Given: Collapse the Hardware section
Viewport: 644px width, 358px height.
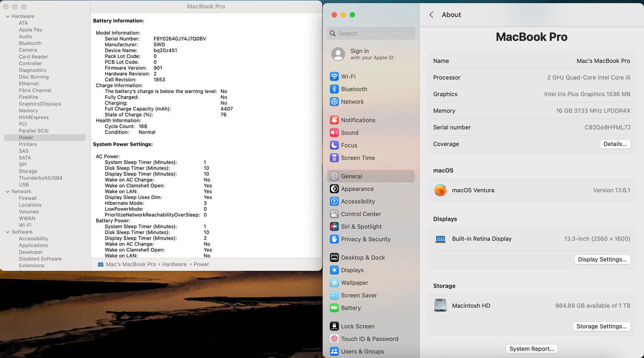Looking at the screenshot, I should (7, 16).
